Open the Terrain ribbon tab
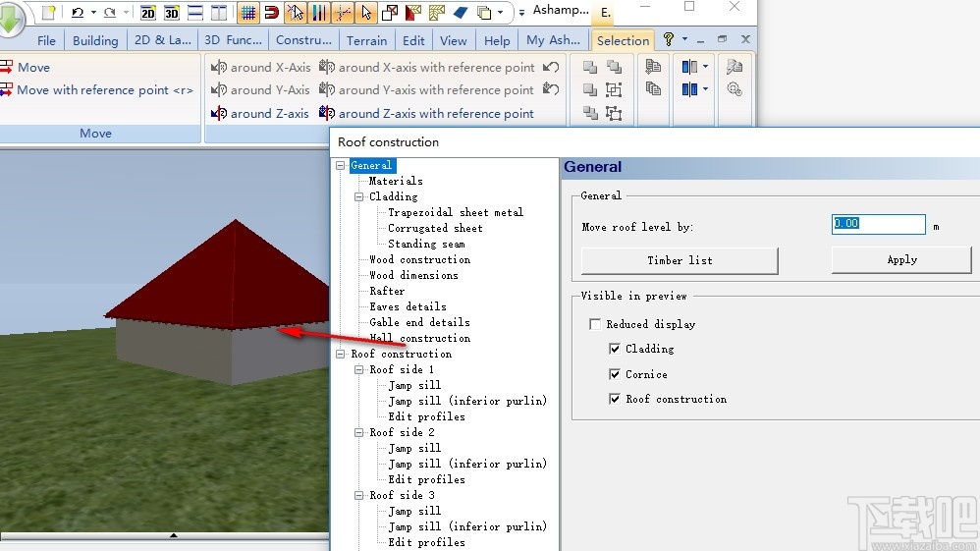Image resolution: width=980 pixels, height=551 pixels. [367, 40]
